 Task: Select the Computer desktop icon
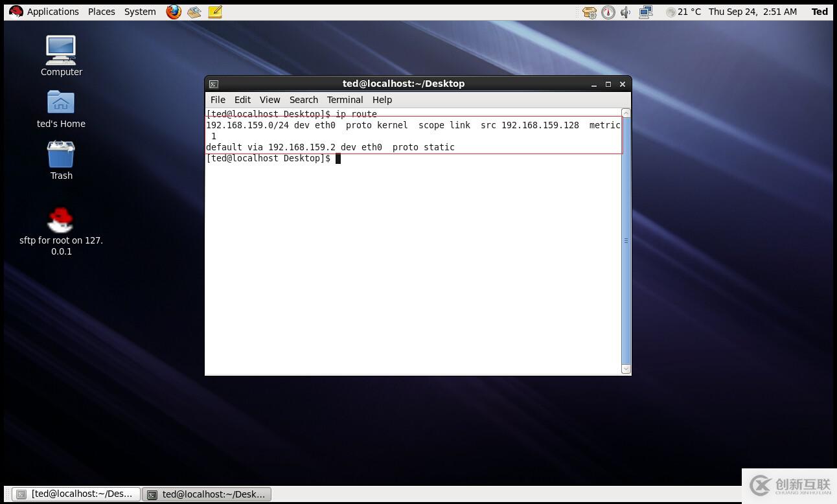(61, 56)
